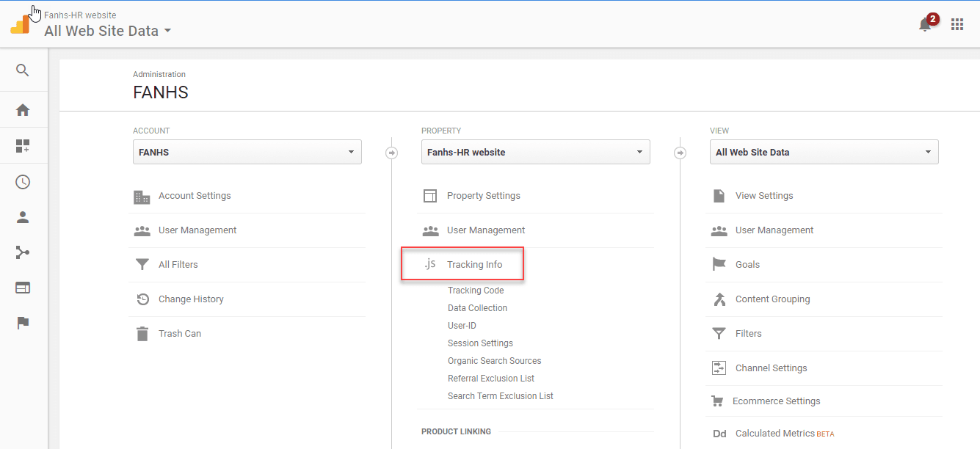Click Goals in the View column
The height and width of the screenshot is (449, 980).
tap(747, 264)
